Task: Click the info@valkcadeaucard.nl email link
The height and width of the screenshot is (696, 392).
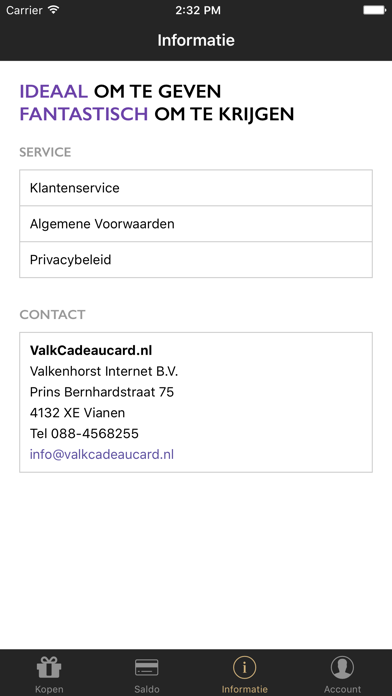Action: coord(102,454)
